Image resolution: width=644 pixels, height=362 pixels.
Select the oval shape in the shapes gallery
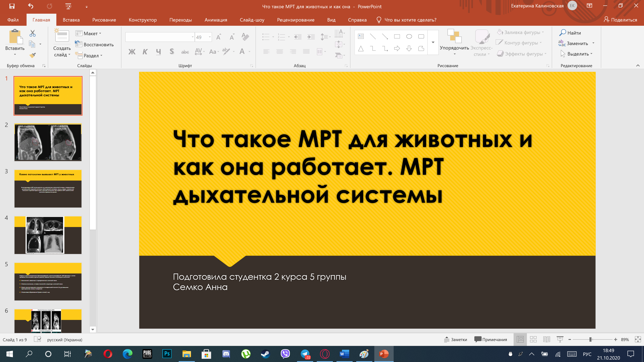coord(409,36)
